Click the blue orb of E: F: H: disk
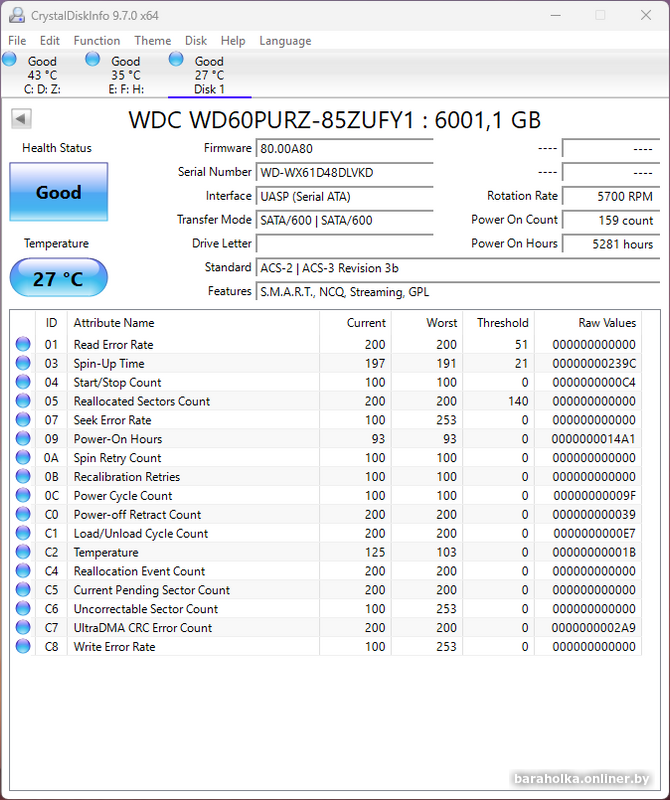Screen dimensions: 670x800 [92, 59]
